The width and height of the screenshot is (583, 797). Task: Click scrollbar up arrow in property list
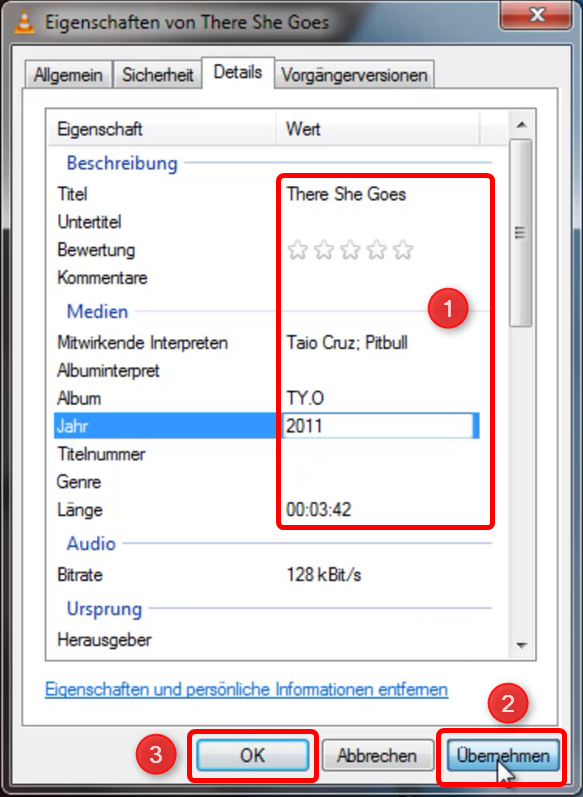click(x=521, y=125)
